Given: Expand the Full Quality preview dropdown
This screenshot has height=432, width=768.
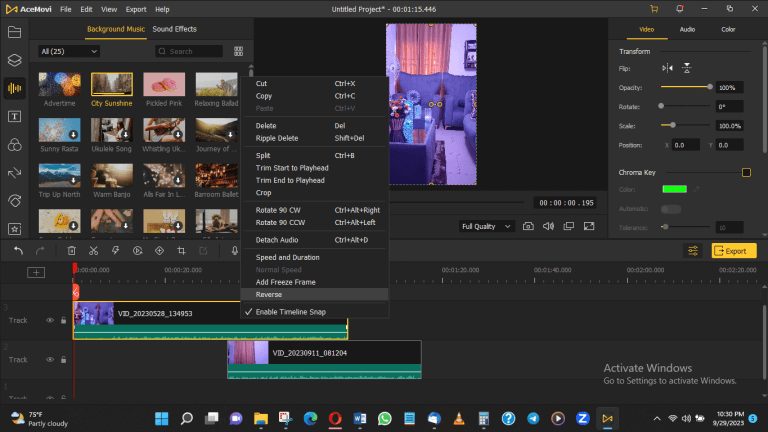Looking at the screenshot, I should point(486,226).
